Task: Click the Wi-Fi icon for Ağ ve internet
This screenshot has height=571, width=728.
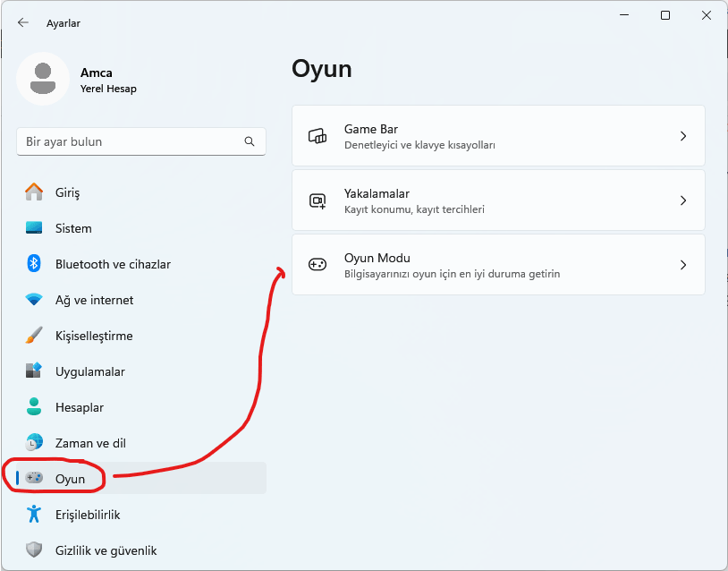Action: tap(34, 299)
